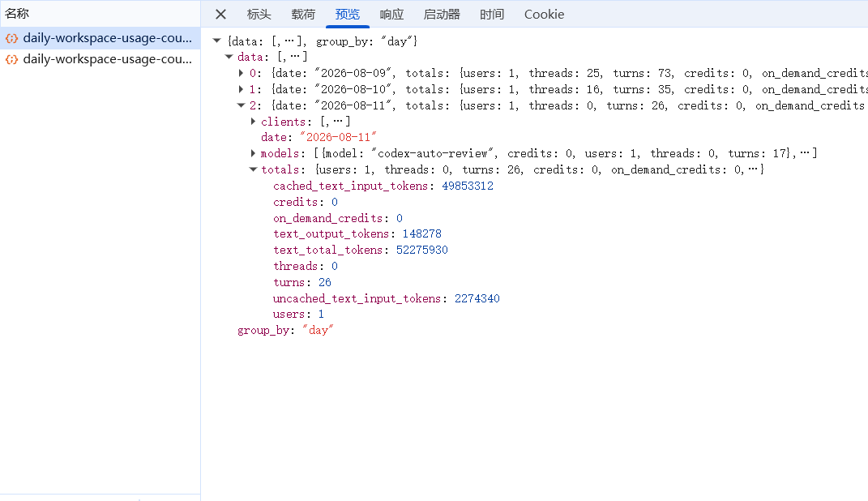
Task: Collapse the data array node
Action: pyautogui.click(x=229, y=57)
